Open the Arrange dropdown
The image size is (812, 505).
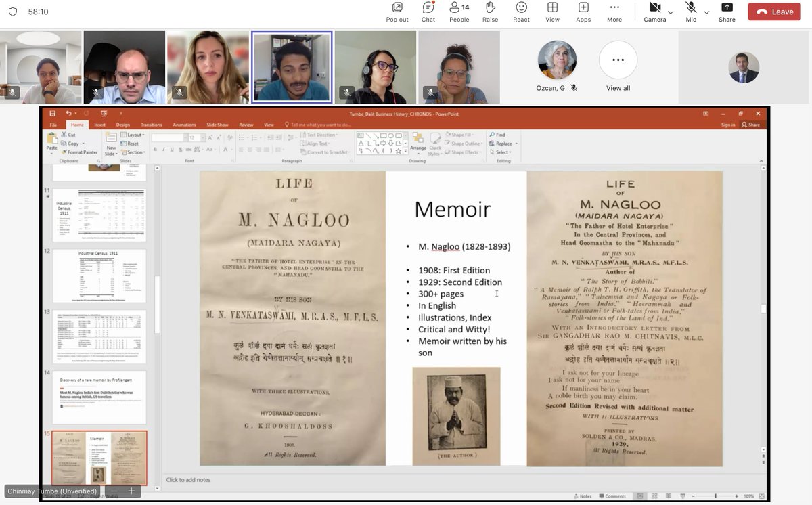tap(418, 143)
